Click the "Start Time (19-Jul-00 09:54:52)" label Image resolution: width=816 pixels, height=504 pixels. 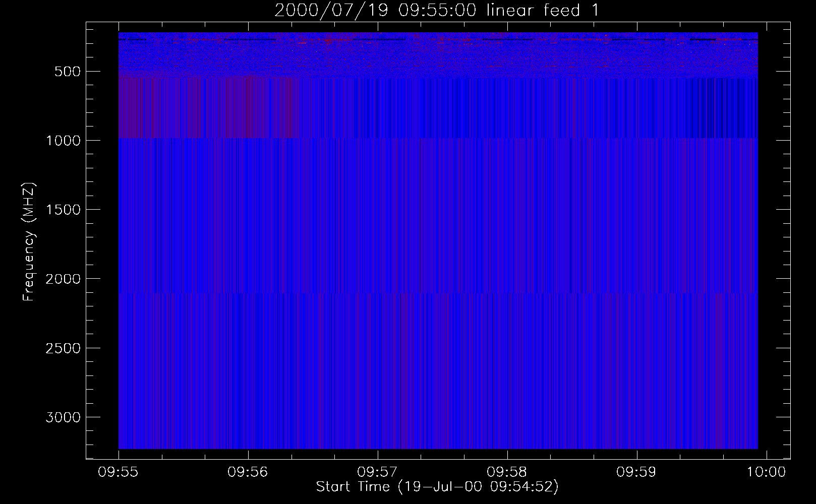coord(437,487)
